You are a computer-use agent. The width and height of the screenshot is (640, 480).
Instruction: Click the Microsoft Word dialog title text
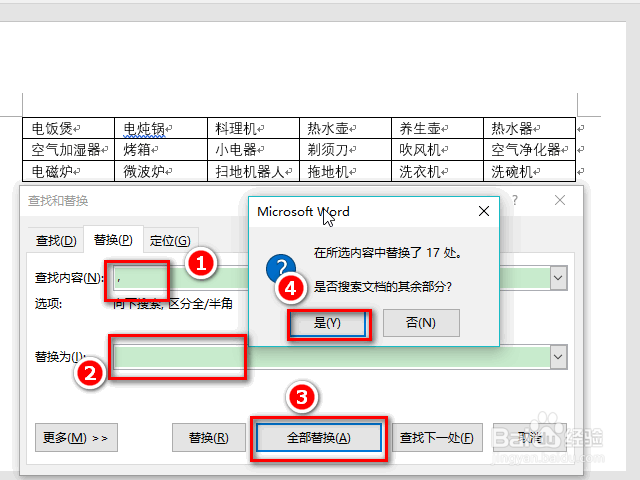coord(303,211)
